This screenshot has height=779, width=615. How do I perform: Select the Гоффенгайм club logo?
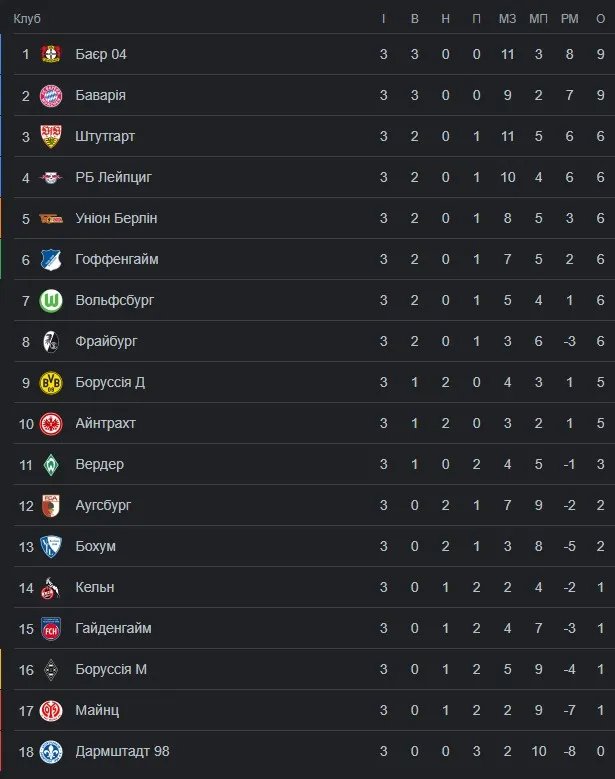coord(51,259)
